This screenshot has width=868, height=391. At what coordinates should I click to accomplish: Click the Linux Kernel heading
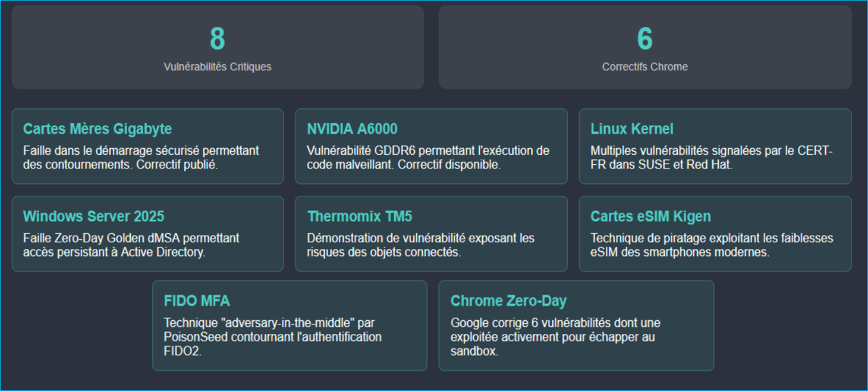click(x=632, y=129)
